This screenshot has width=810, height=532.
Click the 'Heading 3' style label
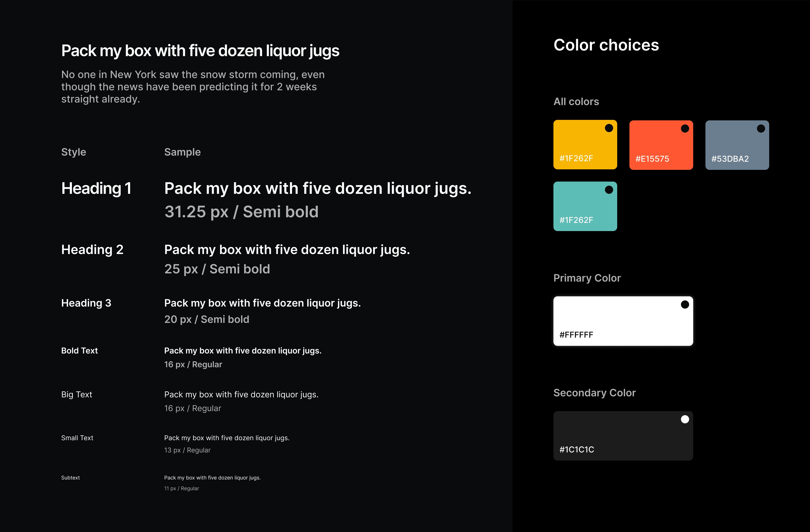(x=86, y=303)
